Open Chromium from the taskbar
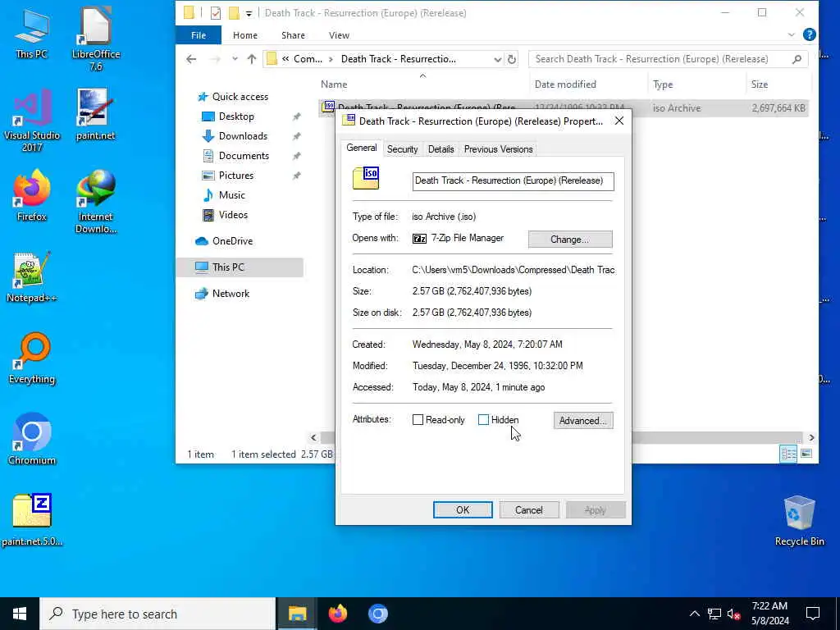The height and width of the screenshot is (630, 840). 377,614
